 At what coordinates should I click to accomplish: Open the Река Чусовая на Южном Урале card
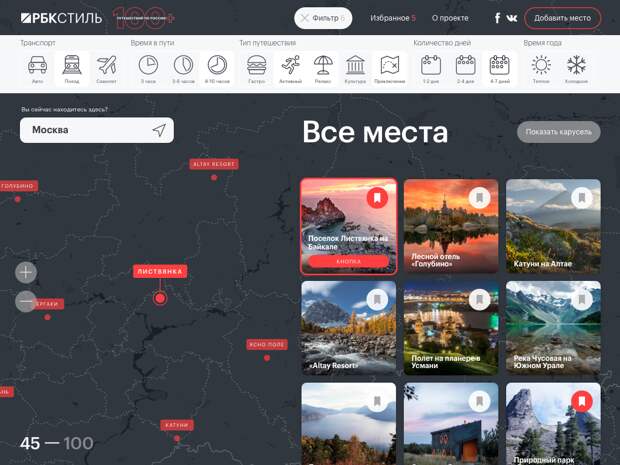tap(553, 328)
